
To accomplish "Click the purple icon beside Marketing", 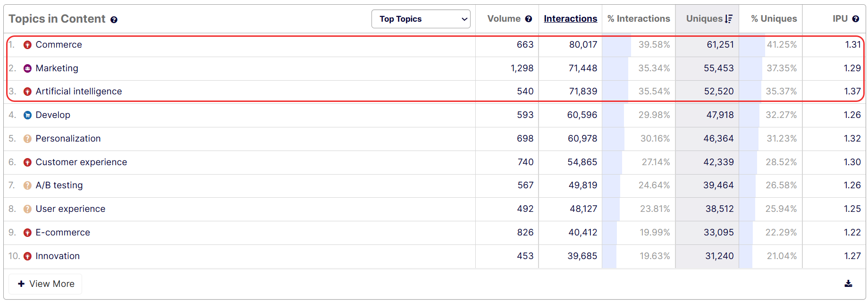I will 27,68.
